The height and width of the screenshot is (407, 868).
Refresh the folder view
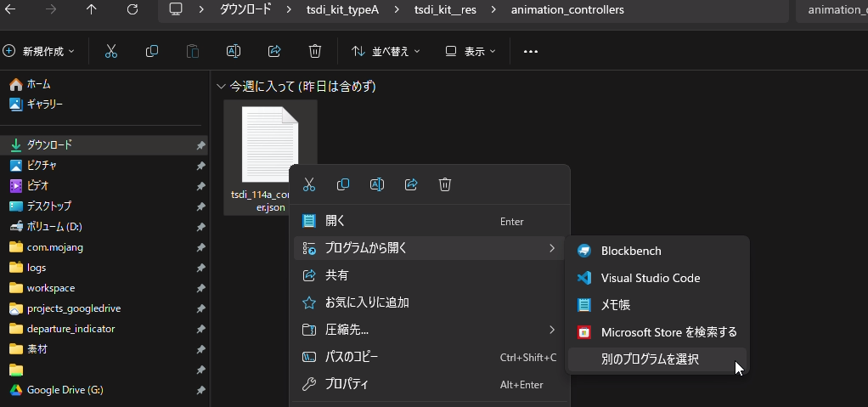click(x=132, y=9)
